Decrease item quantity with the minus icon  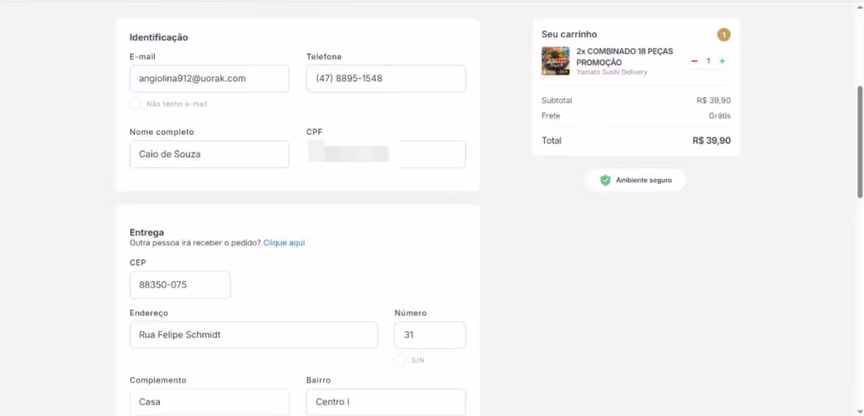(x=694, y=61)
